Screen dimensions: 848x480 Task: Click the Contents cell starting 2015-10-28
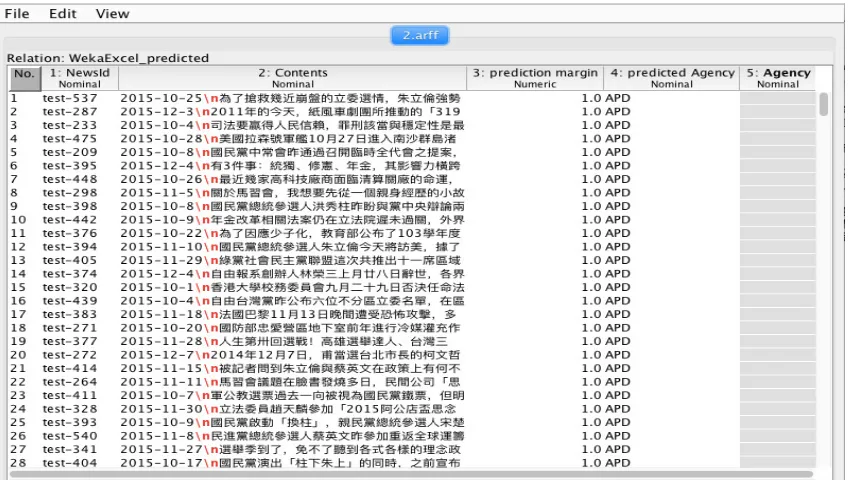click(293, 139)
